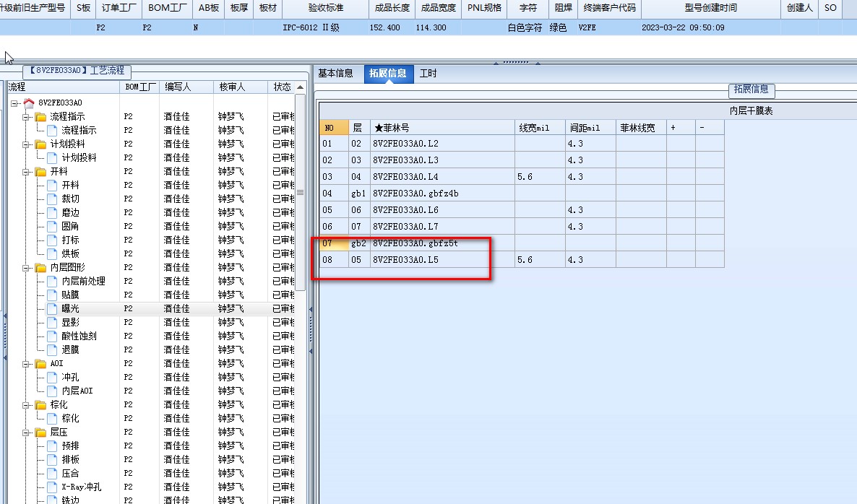Click the document icon beside 曝光

click(x=52, y=308)
